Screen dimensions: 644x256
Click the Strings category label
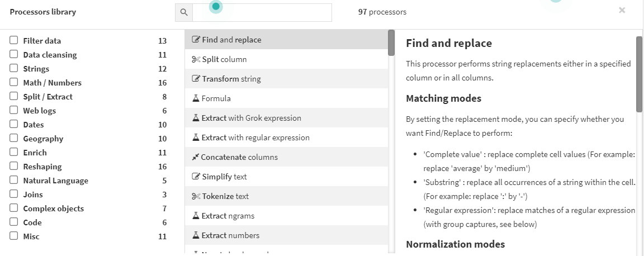point(36,69)
